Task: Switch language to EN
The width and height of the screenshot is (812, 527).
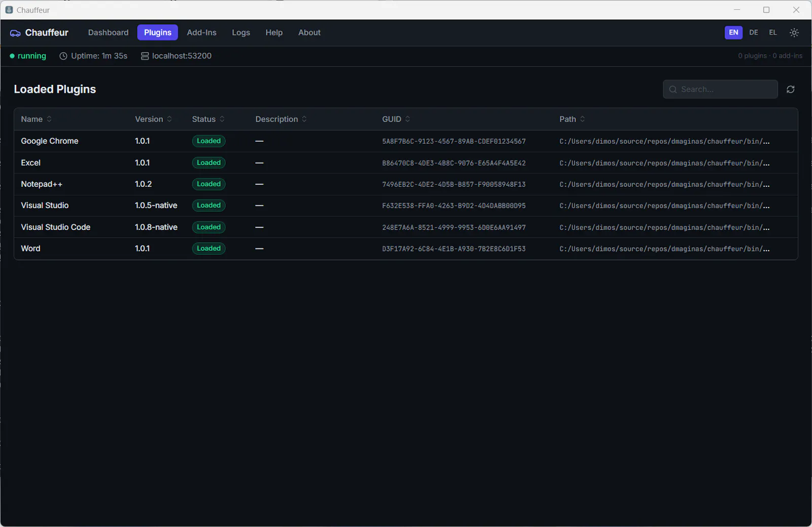Action: [x=733, y=32]
